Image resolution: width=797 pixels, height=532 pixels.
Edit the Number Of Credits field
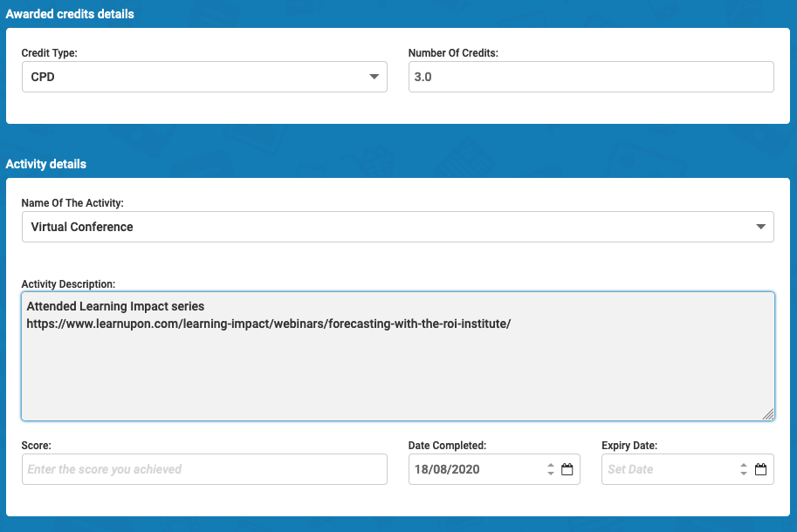pyautogui.click(x=591, y=77)
